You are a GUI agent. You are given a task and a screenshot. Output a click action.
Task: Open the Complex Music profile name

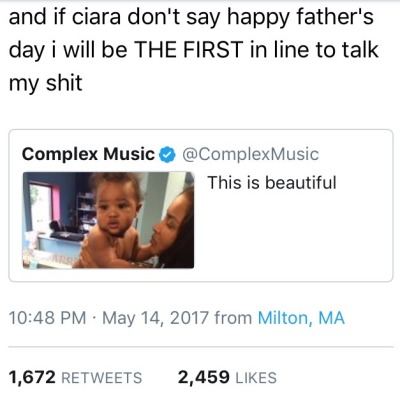click(x=89, y=154)
